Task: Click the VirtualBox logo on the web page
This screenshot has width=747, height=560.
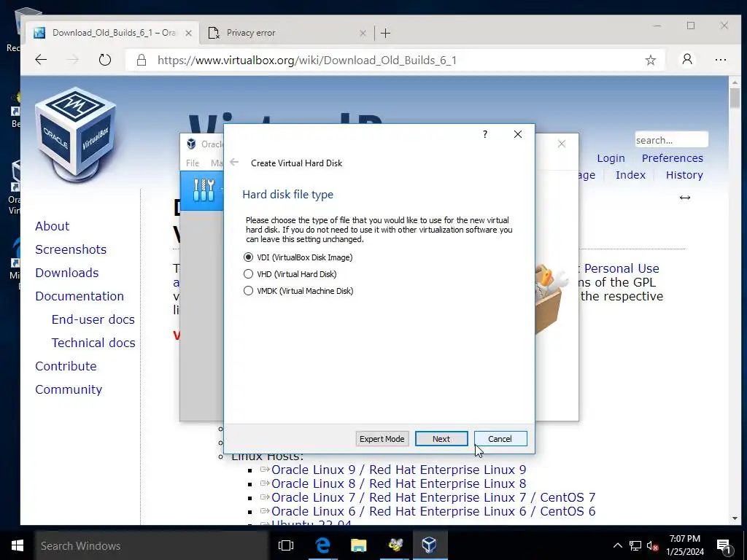Action: (76, 135)
